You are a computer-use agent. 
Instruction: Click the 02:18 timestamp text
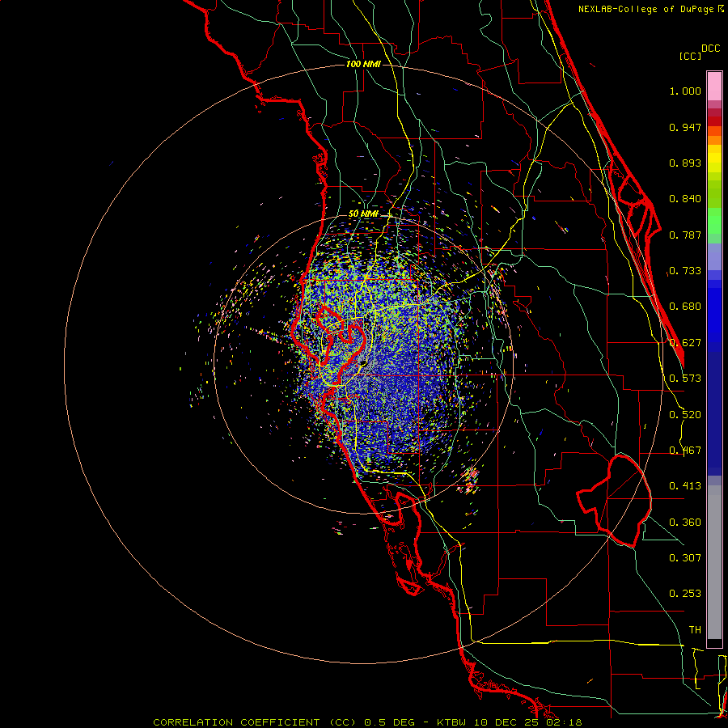564,722
